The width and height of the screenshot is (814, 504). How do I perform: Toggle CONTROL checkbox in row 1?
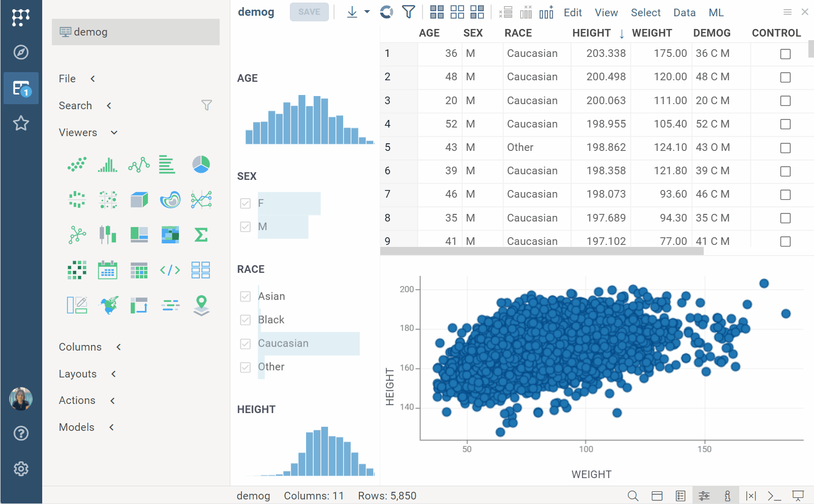click(785, 54)
